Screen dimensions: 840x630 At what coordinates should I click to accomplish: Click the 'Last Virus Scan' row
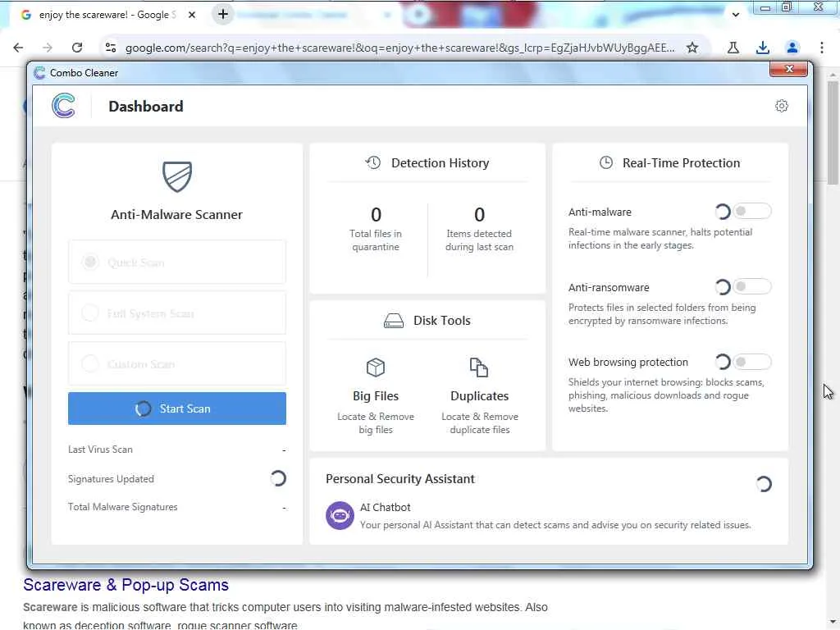[x=177, y=450]
